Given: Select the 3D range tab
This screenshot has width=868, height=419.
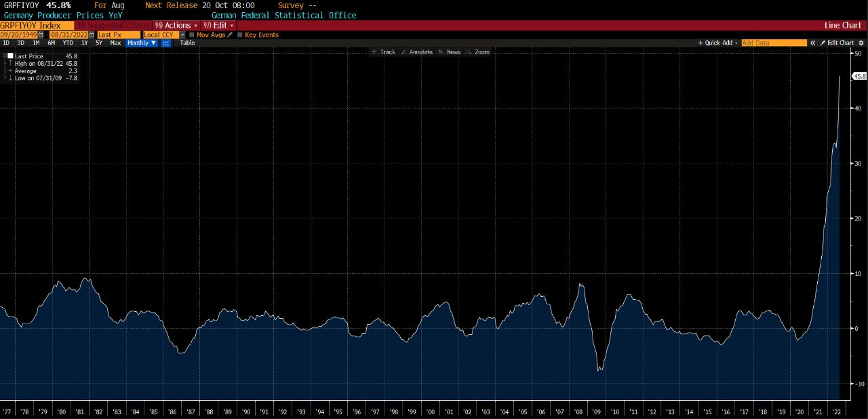Looking at the screenshot, I should click(x=20, y=43).
